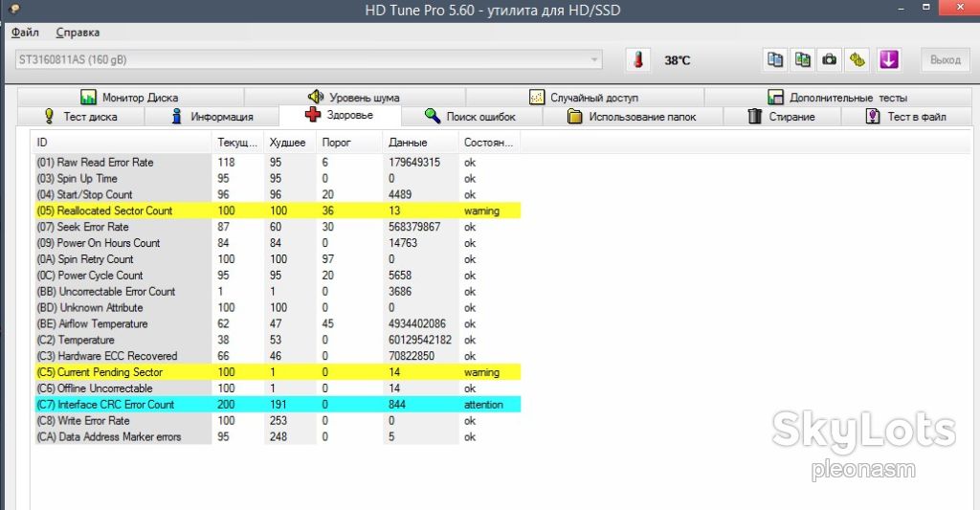The width and height of the screenshot is (980, 510).
Task: Click the camera save screenshot icon
Action: point(830,60)
